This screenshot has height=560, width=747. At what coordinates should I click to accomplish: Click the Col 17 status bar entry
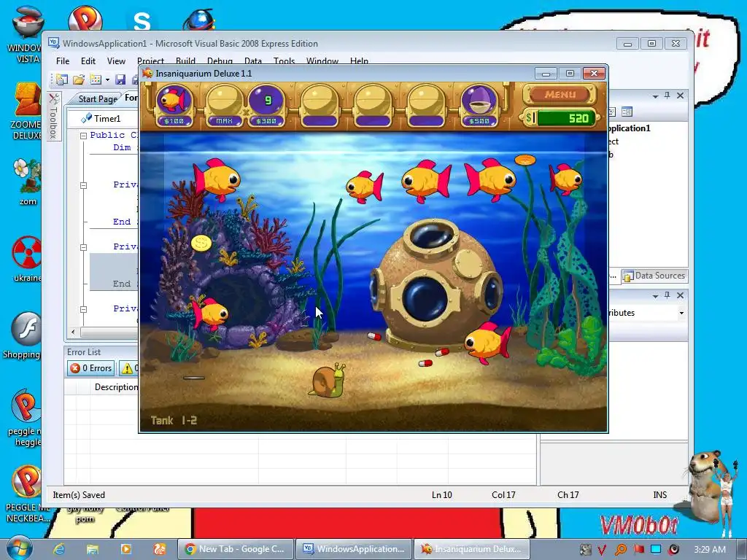[x=503, y=495]
